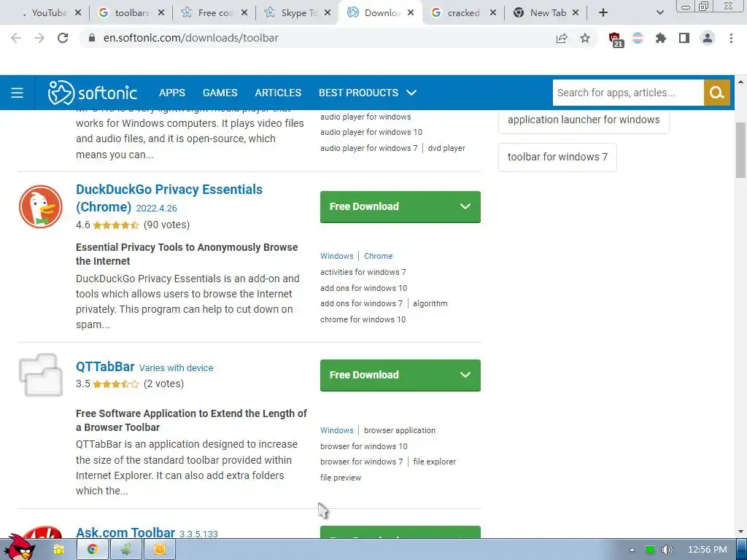
Task: Click the toolbar for windows 7 tag
Action: (x=557, y=157)
